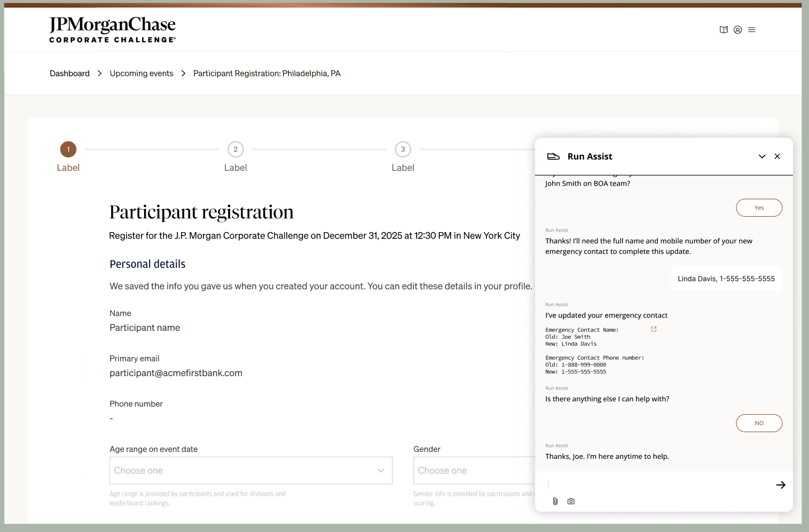Click the Linda Davis, 1-555-555-5555 message bubble

[726, 279]
